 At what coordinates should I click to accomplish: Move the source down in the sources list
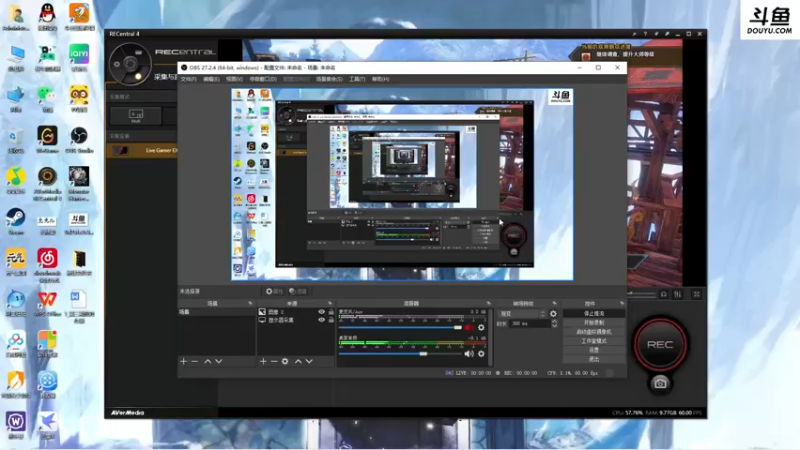point(309,361)
